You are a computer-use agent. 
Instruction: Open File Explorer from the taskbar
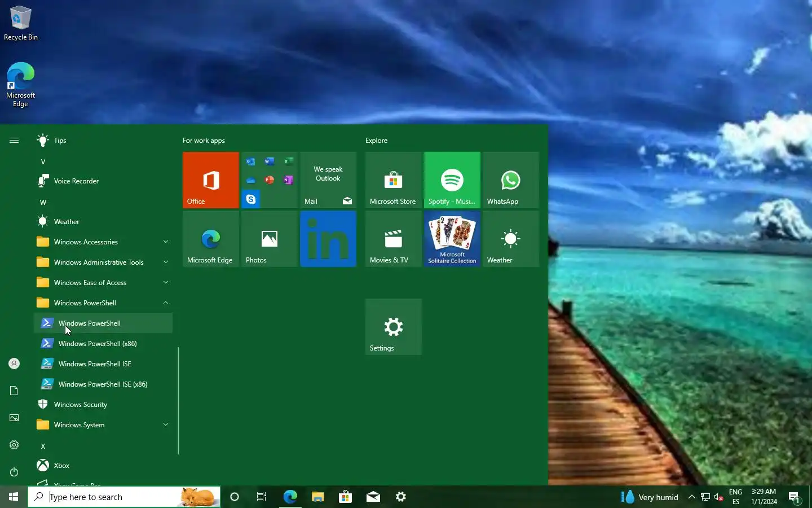point(317,497)
